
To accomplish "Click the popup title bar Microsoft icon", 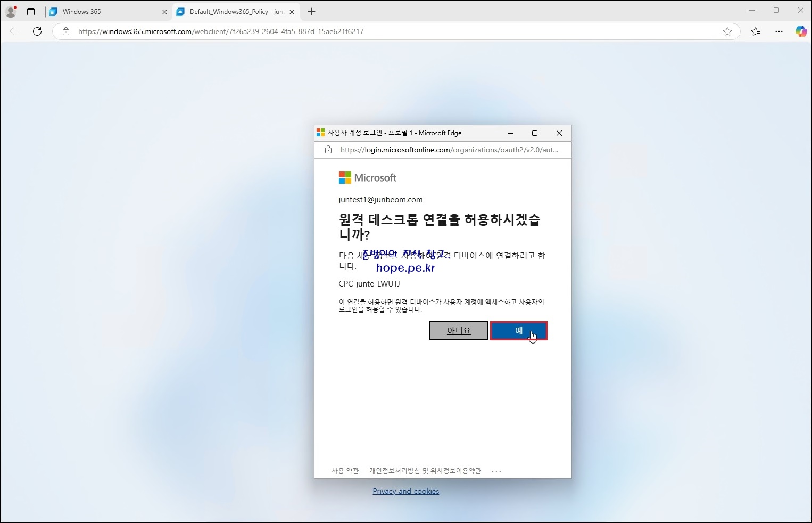I will (x=320, y=133).
